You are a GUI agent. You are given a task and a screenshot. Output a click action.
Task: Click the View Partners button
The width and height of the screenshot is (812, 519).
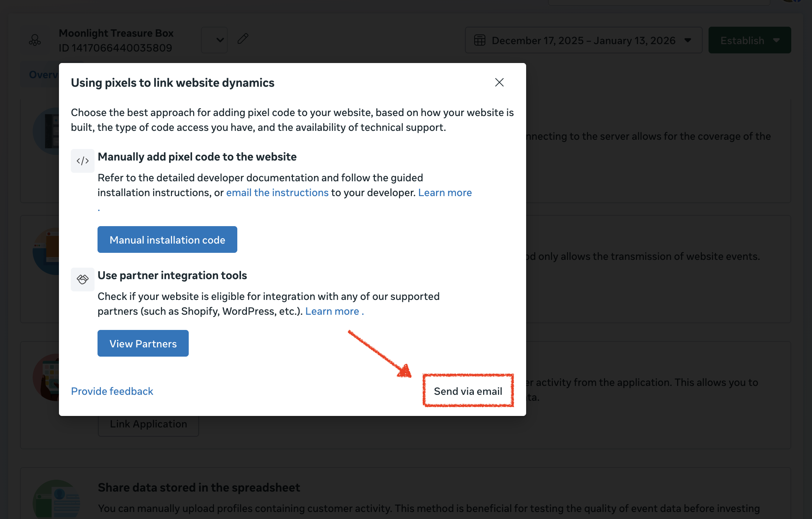click(x=143, y=343)
